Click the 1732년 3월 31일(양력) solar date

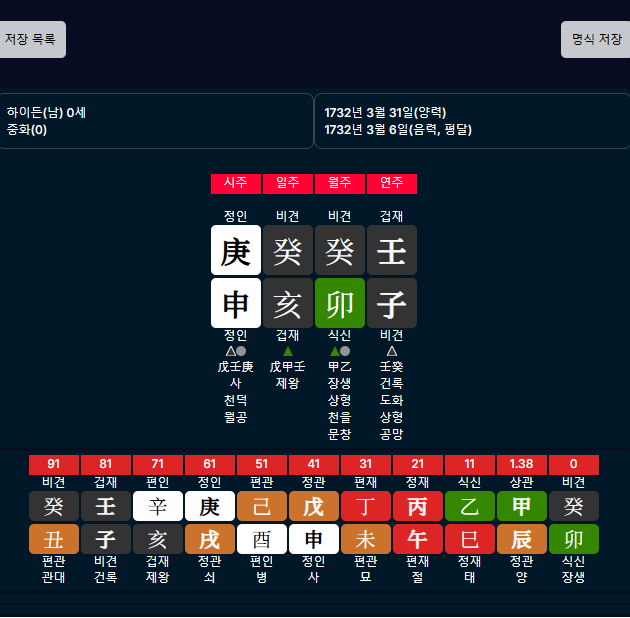click(x=385, y=113)
